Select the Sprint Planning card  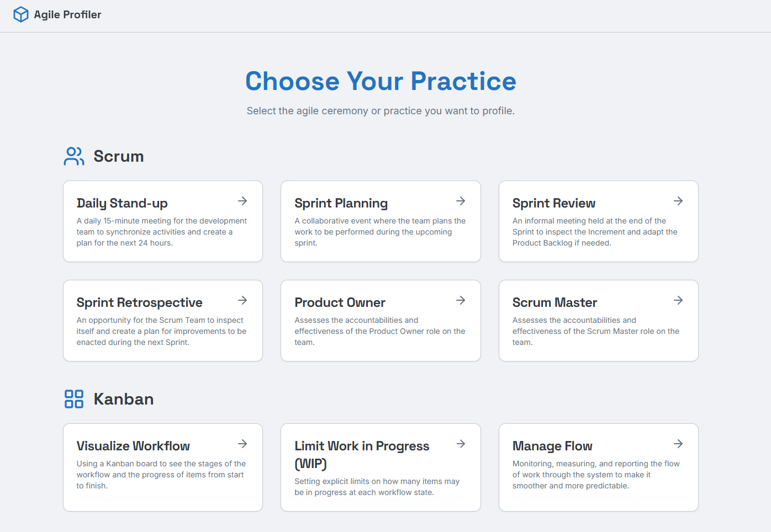[x=381, y=221]
